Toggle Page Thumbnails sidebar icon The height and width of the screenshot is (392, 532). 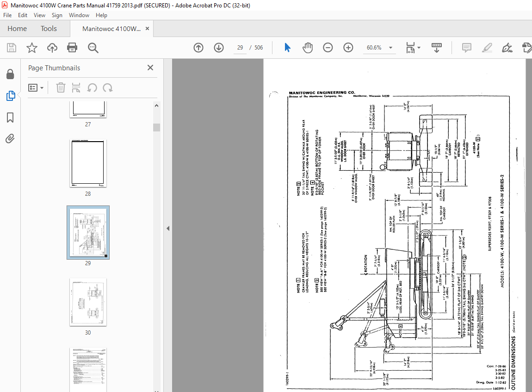11,96
